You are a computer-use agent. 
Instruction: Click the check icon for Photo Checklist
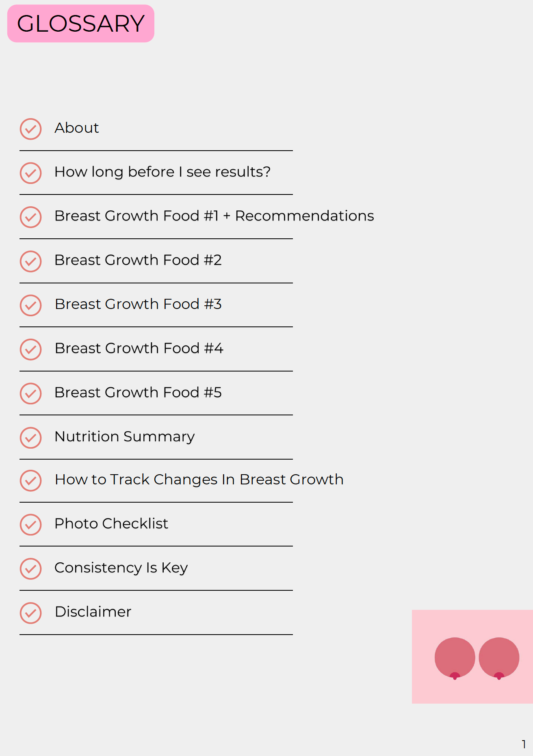31,525
